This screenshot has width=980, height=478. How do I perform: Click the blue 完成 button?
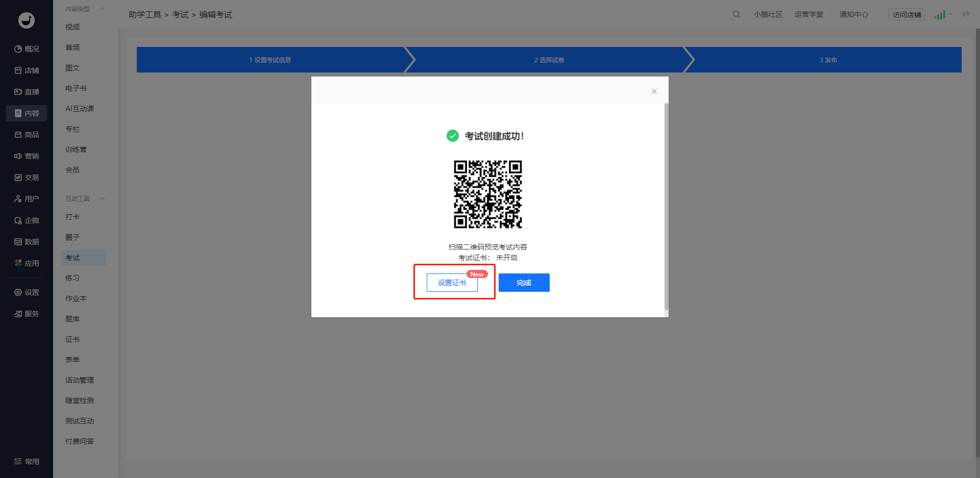[x=524, y=283]
